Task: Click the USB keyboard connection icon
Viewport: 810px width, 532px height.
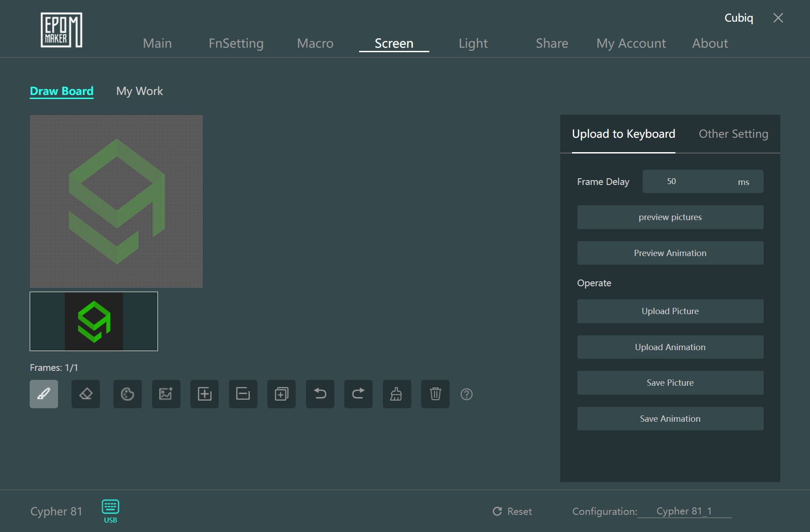Action: (110, 511)
